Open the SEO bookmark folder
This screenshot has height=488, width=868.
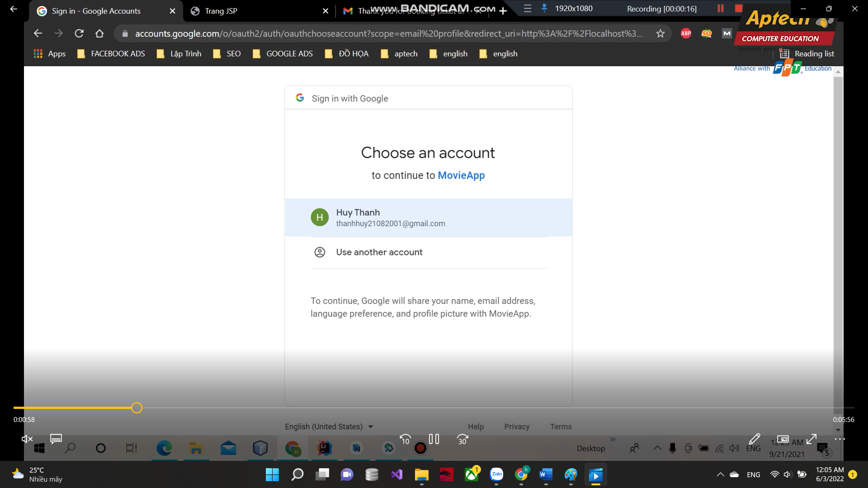coord(227,54)
